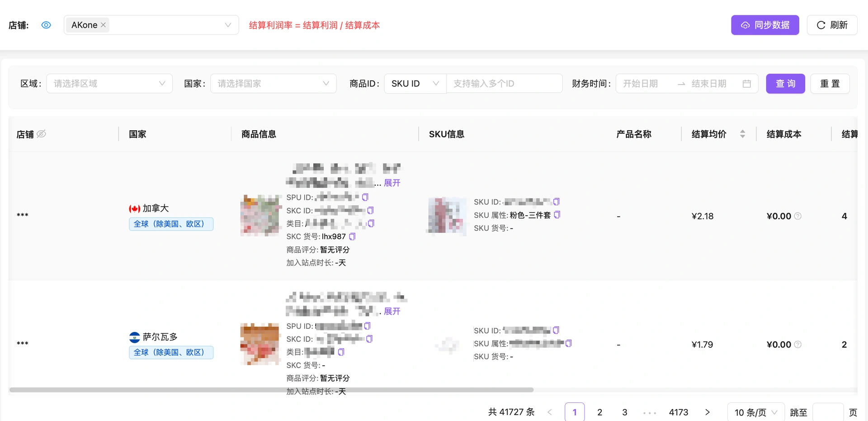Open SKU thumbnail in 加拿大 row
868x421 pixels.
pos(447,216)
